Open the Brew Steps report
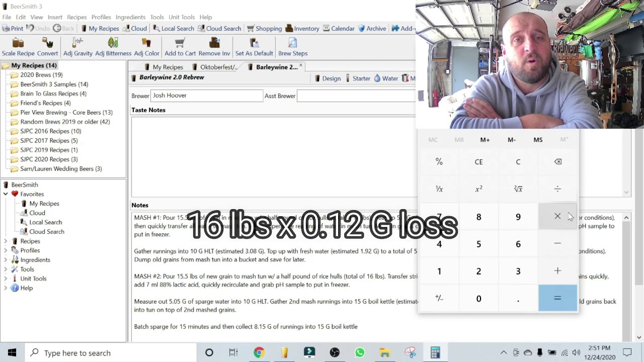 click(293, 47)
